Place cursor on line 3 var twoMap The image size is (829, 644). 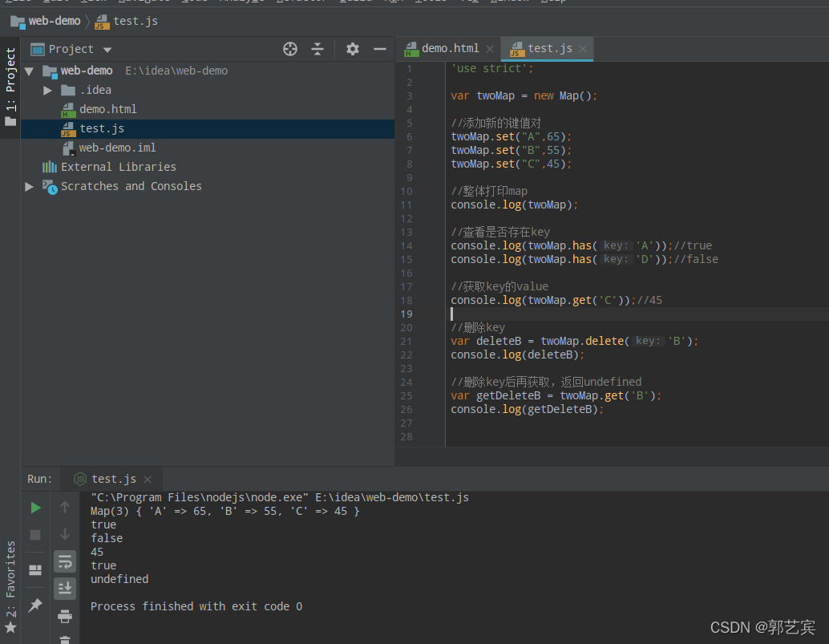tap(524, 96)
